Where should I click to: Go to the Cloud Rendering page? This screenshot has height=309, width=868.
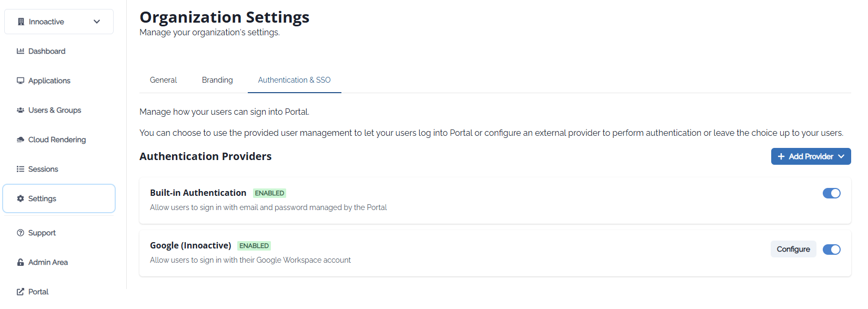pyautogui.click(x=57, y=139)
